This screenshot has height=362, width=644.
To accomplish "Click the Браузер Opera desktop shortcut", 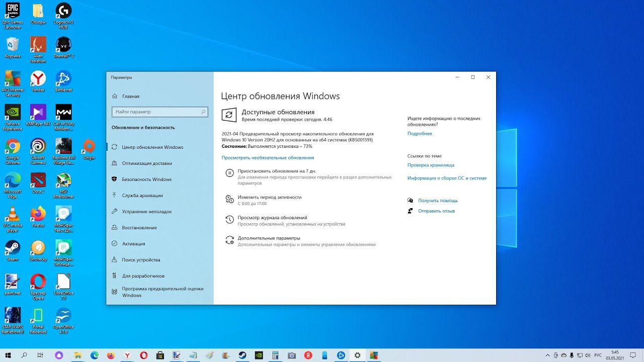I will click(38, 287).
